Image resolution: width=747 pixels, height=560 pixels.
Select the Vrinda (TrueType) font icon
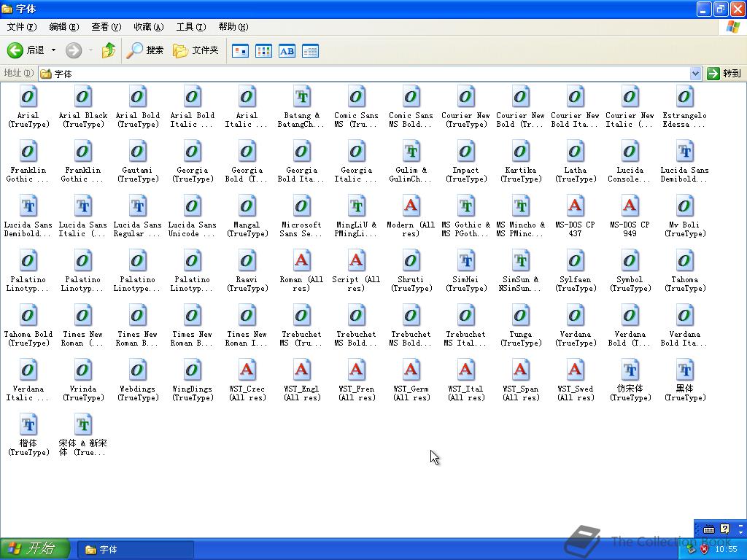click(83, 371)
